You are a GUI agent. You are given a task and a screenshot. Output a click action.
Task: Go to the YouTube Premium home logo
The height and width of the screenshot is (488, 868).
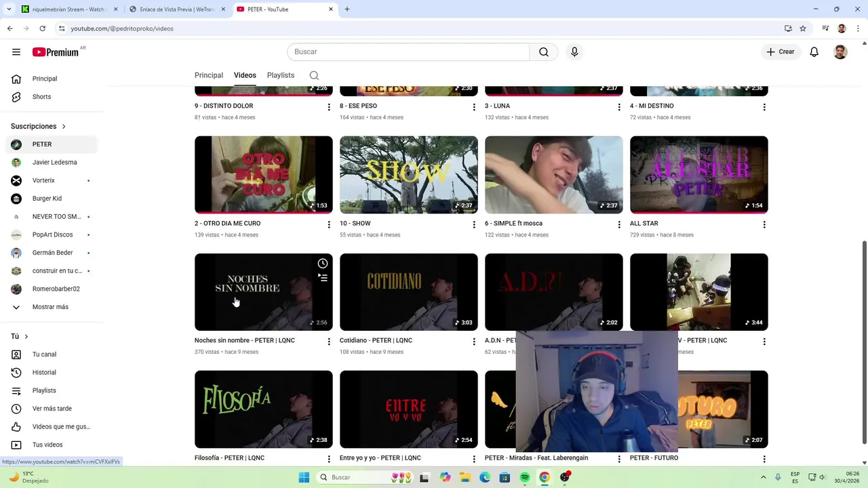tap(56, 52)
